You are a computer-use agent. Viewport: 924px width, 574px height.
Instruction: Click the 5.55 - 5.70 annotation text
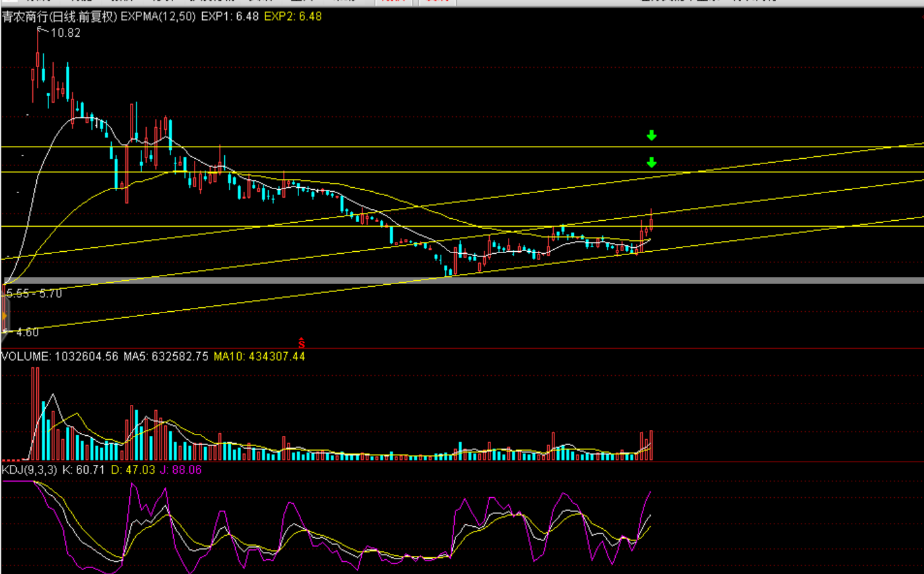[x=34, y=294]
